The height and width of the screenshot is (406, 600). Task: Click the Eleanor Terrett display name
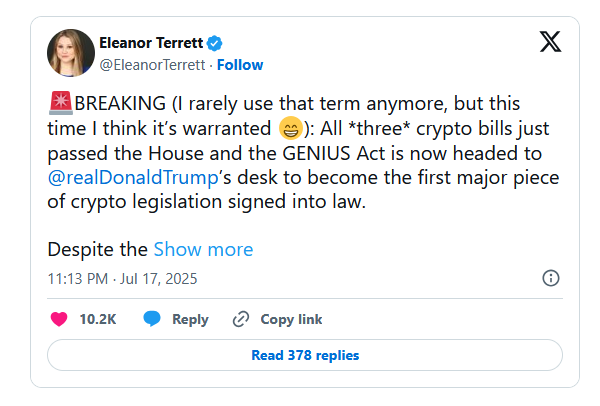(151, 43)
